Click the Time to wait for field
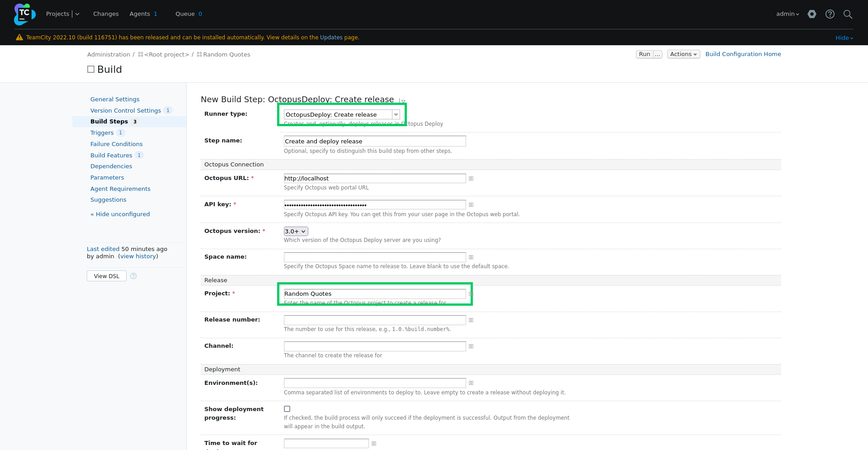Image resolution: width=868 pixels, height=450 pixels. pyautogui.click(x=326, y=444)
